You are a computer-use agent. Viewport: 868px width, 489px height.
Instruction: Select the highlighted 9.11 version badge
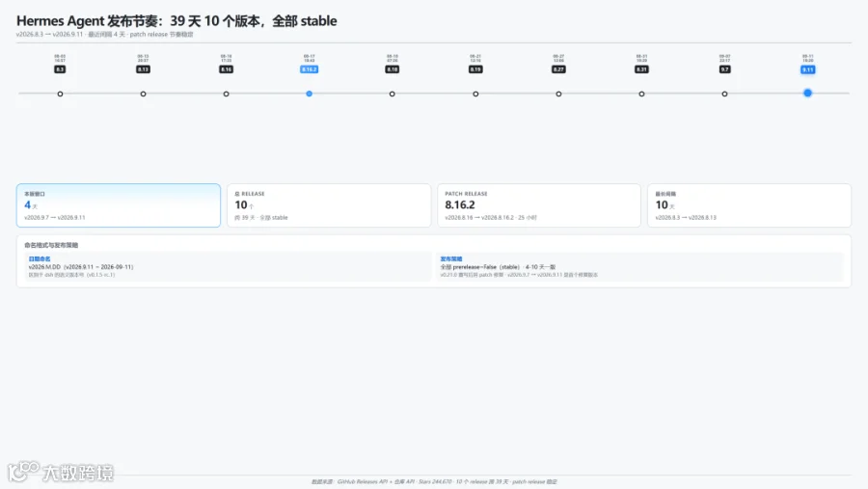807,69
